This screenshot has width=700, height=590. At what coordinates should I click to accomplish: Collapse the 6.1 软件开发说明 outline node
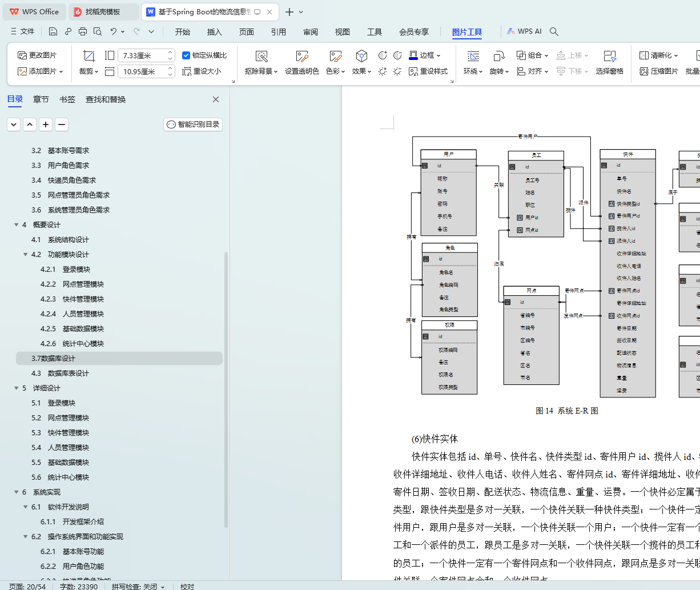pyautogui.click(x=26, y=507)
